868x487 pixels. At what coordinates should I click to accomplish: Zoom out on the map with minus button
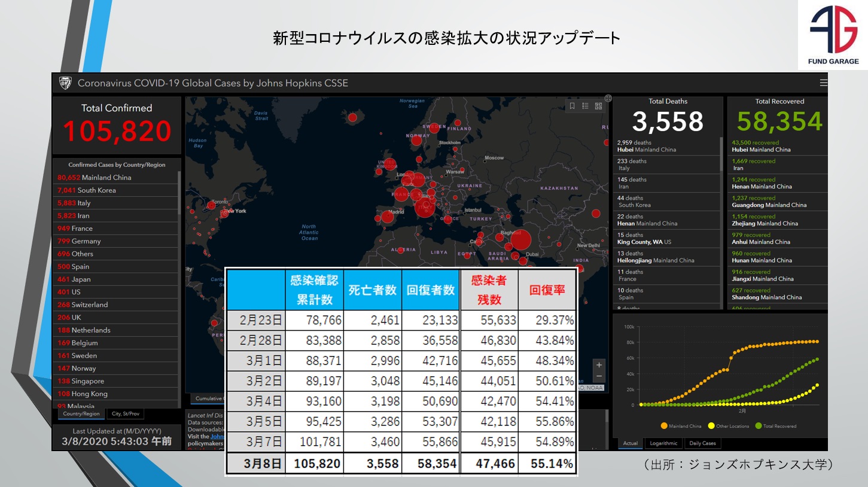(x=599, y=376)
